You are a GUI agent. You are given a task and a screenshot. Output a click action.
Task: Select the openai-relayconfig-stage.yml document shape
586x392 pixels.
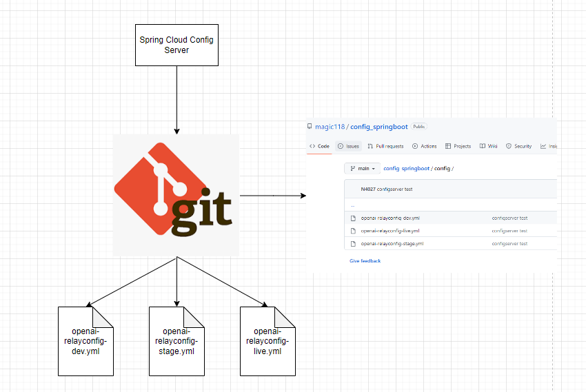click(176, 341)
